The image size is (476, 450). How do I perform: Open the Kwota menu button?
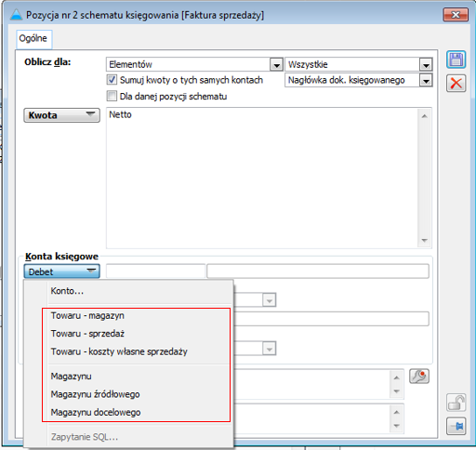(61, 115)
